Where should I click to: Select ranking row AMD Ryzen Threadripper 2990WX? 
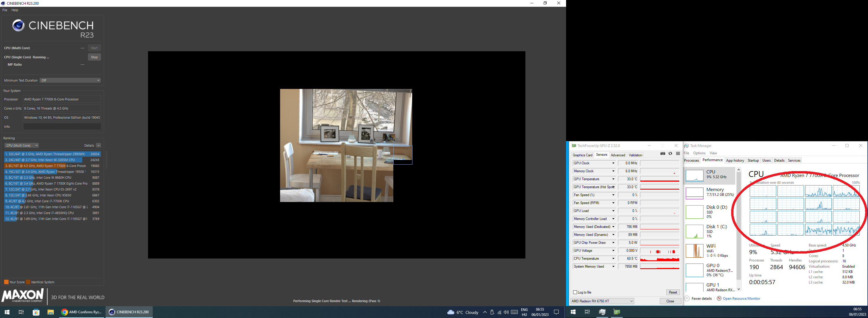click(52, 154)
